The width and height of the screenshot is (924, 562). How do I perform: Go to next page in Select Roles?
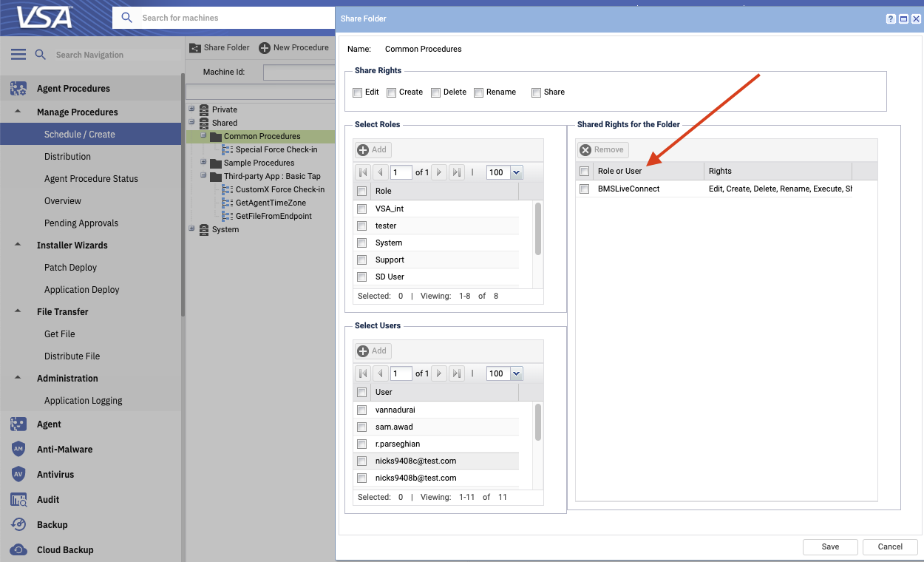(x=439, y=172)
